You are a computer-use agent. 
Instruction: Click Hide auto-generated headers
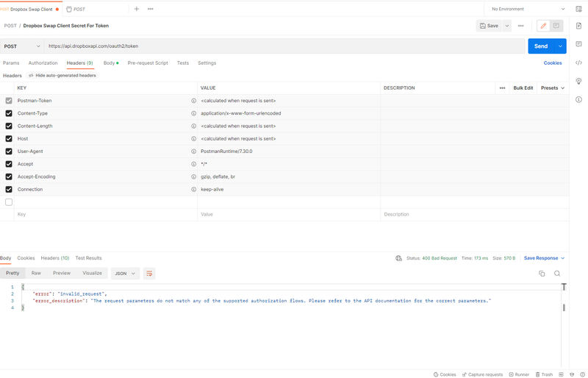coord(62,76)
